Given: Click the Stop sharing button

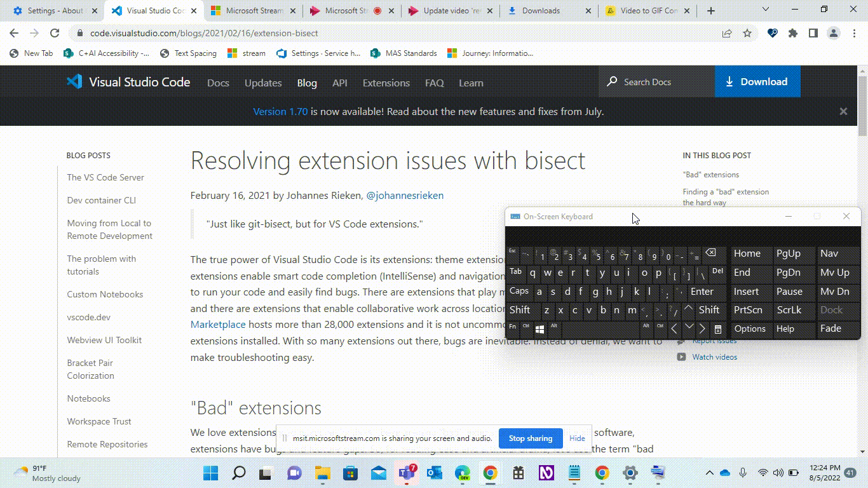Looking at the screenshot, I should 531,438.
